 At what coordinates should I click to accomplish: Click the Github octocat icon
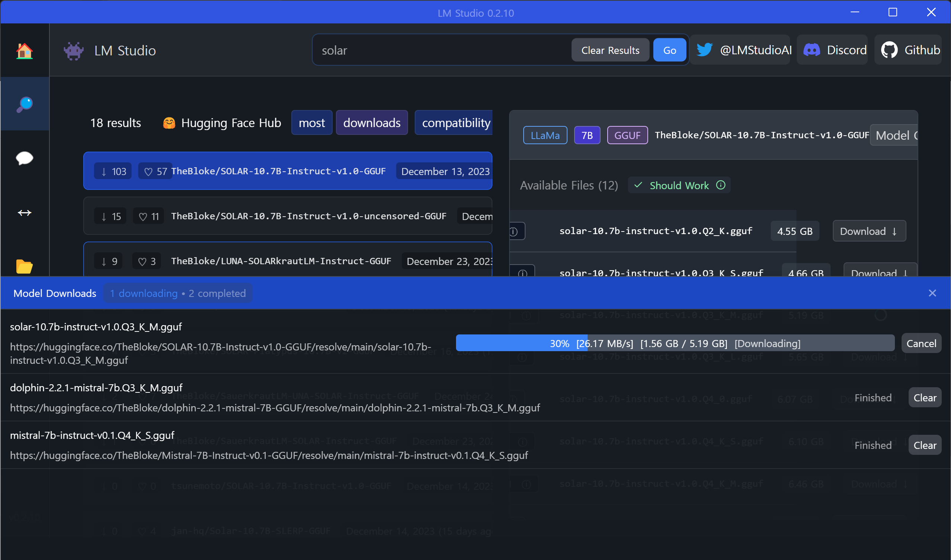889,50
